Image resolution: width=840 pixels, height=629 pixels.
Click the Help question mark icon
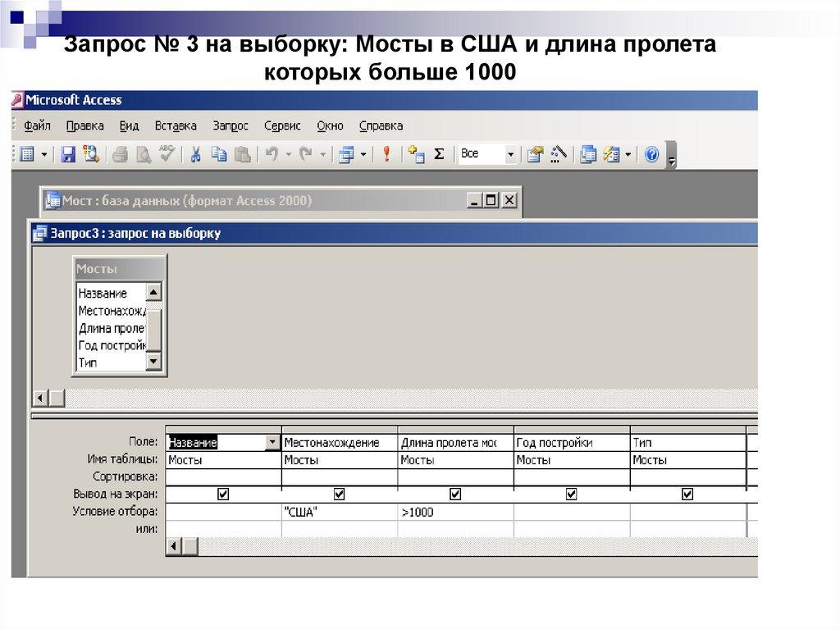[652, 154]
